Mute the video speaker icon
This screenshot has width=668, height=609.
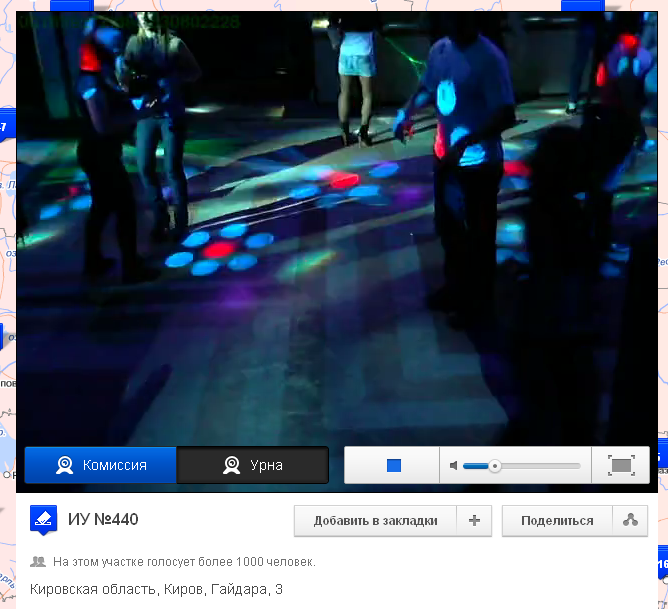(x=453, y=466)
